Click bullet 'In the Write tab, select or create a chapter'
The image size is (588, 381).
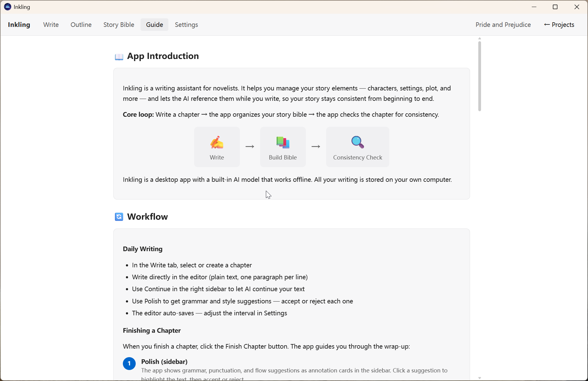point(192,265)
